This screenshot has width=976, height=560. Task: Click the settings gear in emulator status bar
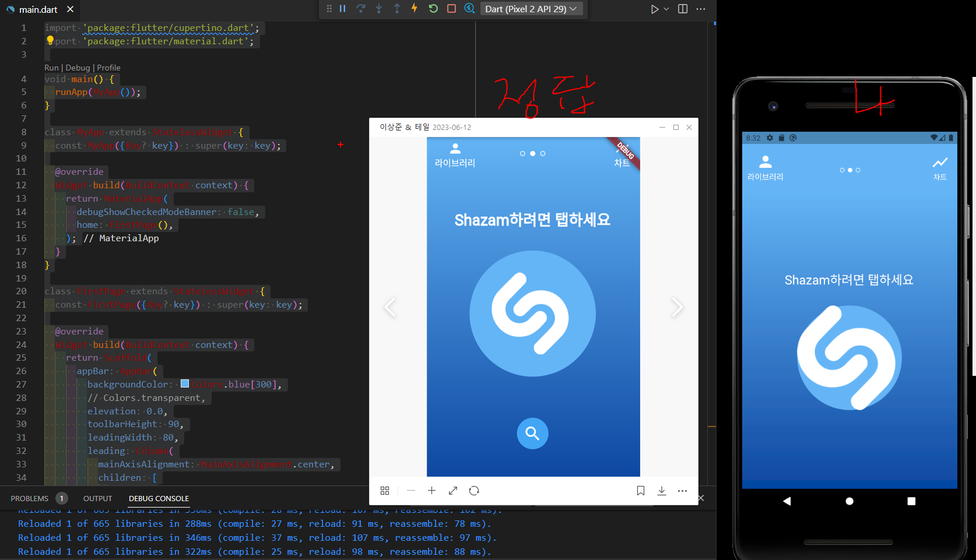pyautogui.click(x=770, y=138)
